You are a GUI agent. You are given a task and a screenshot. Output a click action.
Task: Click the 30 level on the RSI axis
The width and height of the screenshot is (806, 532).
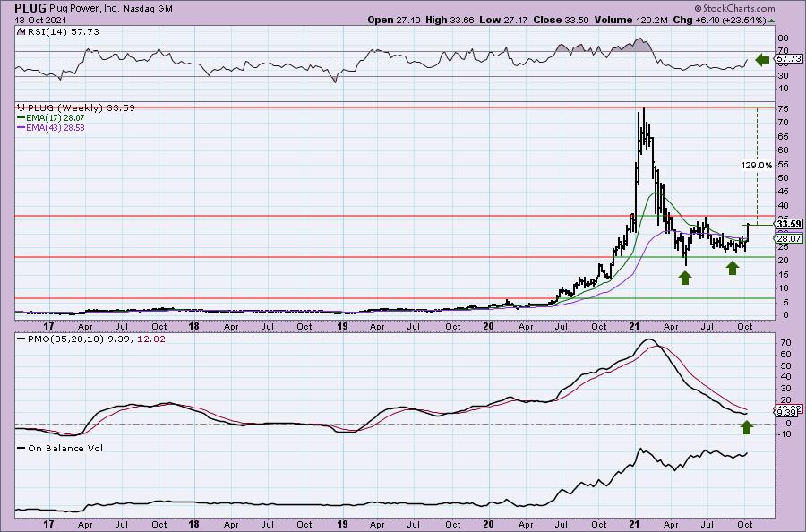784,76
